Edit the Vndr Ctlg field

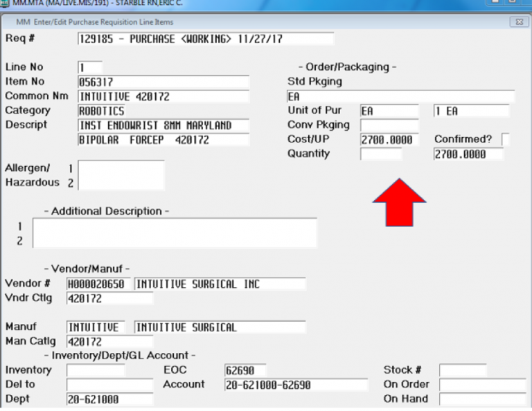pos(109,298)
